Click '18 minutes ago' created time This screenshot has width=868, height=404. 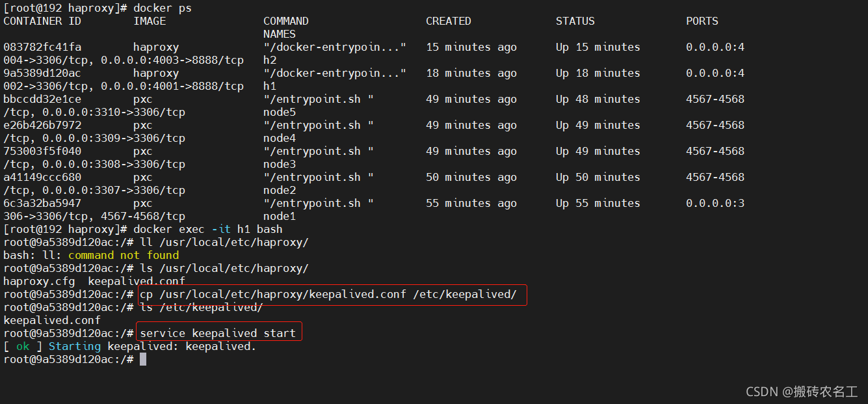[x=471, y=73]
